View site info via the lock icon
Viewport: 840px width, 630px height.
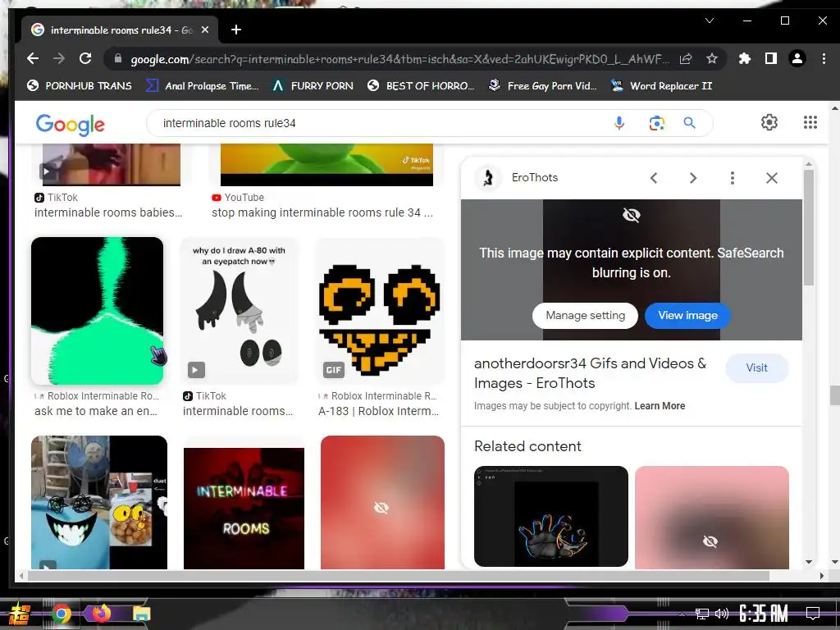(x=118, y=58)
